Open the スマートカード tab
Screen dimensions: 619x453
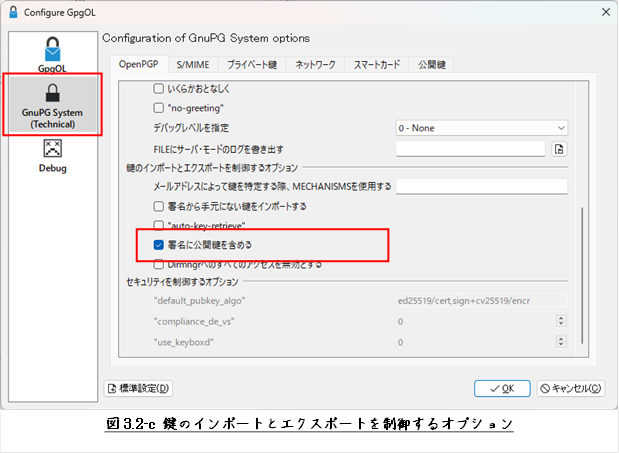(376, 65)
